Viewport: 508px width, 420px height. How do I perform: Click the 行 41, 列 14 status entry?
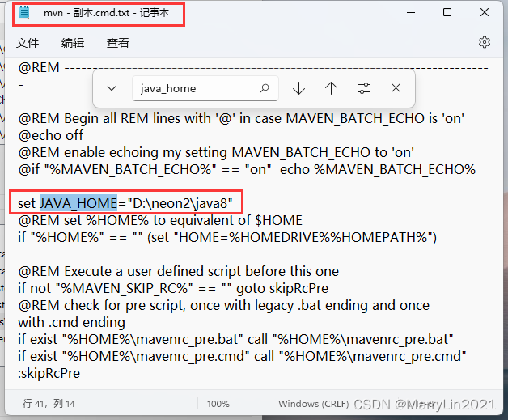(49, 404)
